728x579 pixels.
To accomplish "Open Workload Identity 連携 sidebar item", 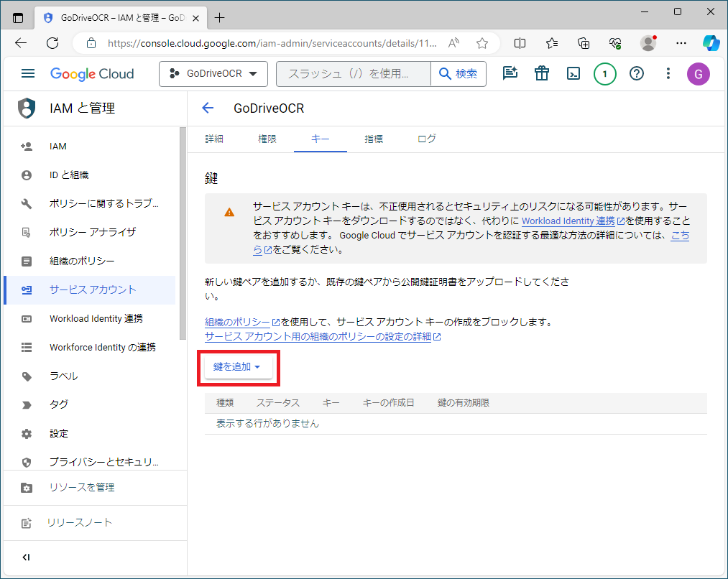I will [x=90, y=319].
